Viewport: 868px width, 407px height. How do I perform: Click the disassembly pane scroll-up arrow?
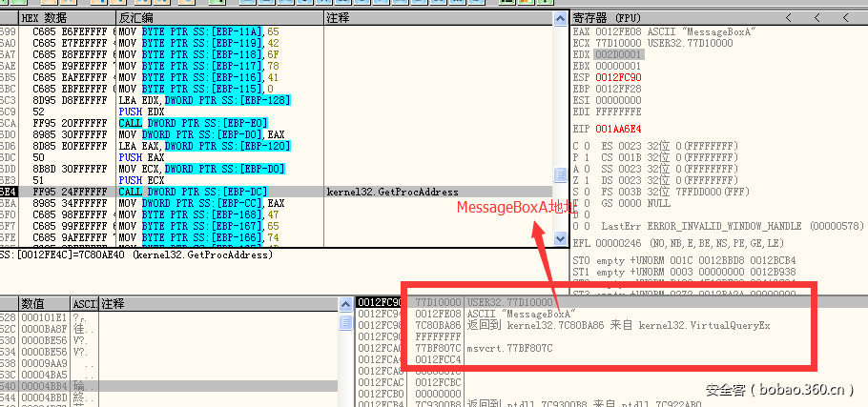560,18
